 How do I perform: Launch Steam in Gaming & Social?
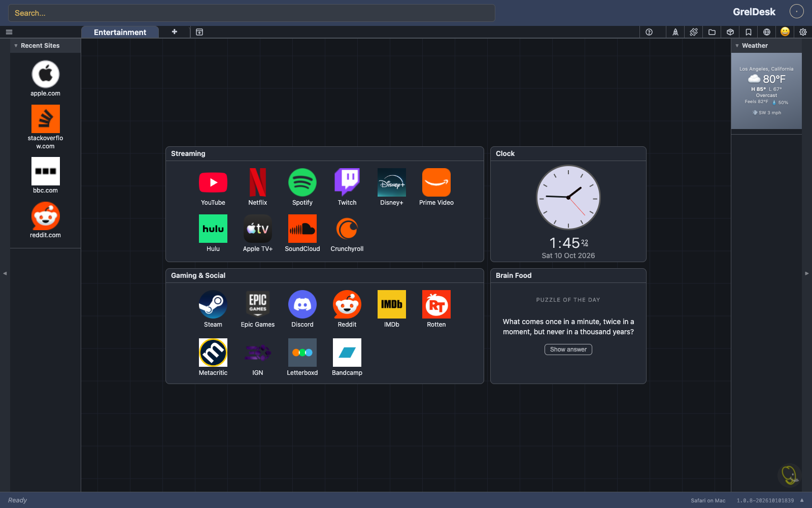point(213,309)
